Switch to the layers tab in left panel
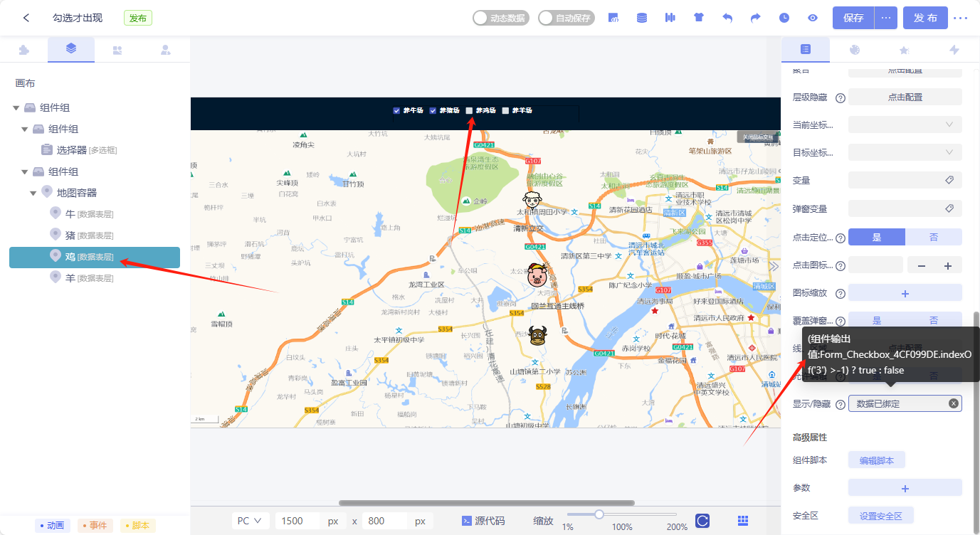Screen dimensions: 980x535 coord(71,49)
